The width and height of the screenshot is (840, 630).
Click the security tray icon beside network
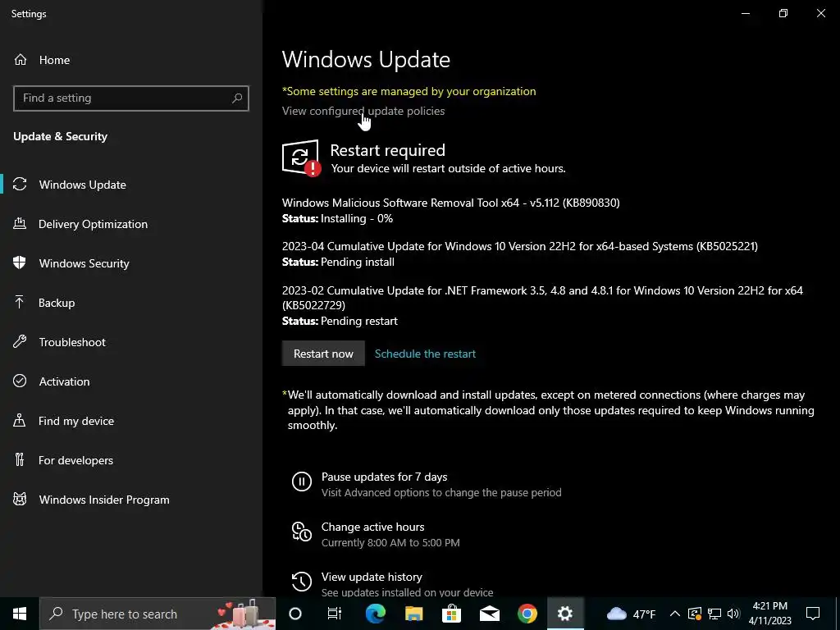tap(695, 614)
